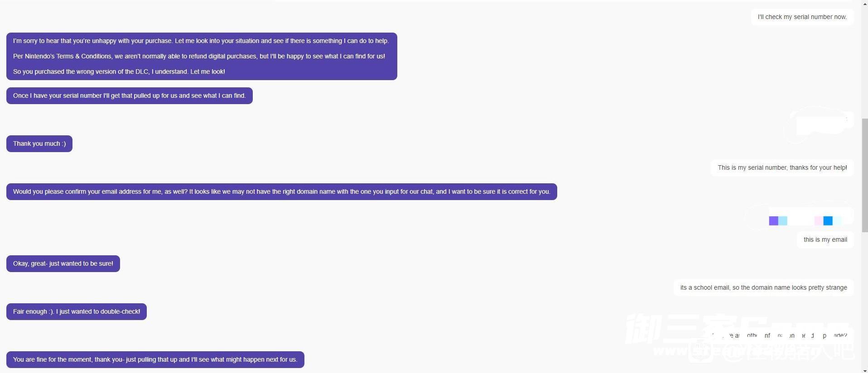The height and width of the screenshot is (373, 868).
Task: Select the "Thank you much :)" bubble
Action: [39, 144]
